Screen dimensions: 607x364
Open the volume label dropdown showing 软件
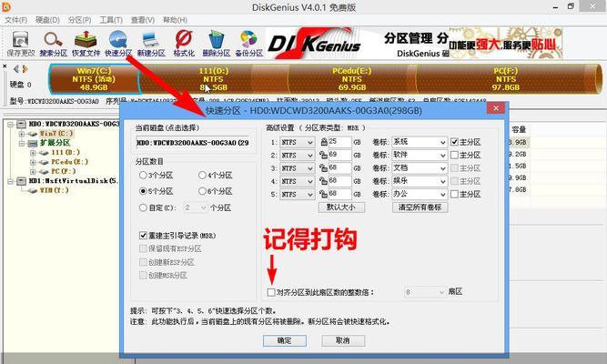point(420,156)
